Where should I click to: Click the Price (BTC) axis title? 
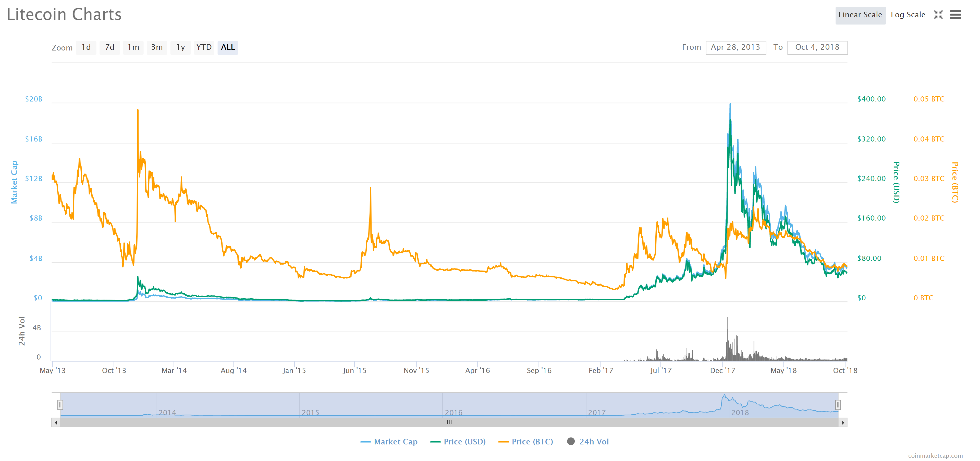[x=954, y=182]
